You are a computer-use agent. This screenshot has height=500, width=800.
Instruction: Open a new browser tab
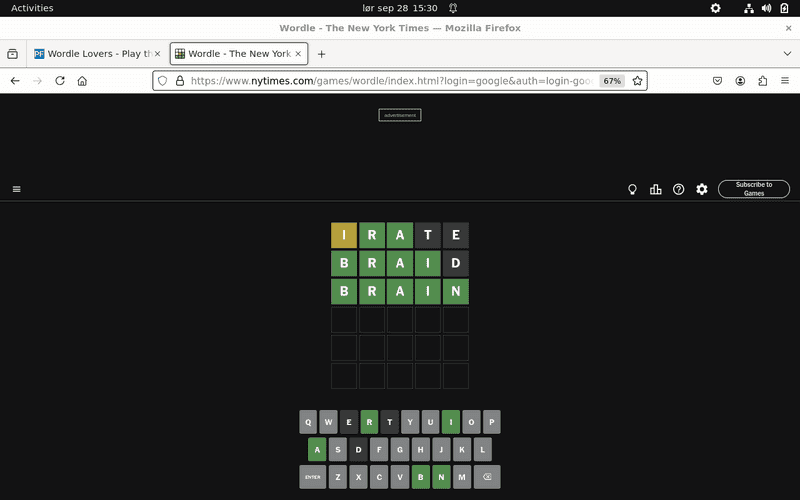pos(321,54)
